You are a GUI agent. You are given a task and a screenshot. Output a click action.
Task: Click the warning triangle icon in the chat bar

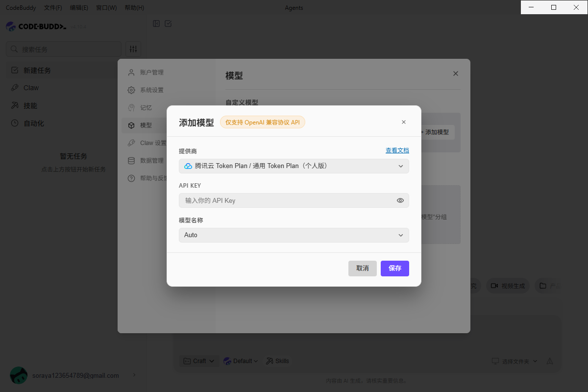click(x=550, y=361)
